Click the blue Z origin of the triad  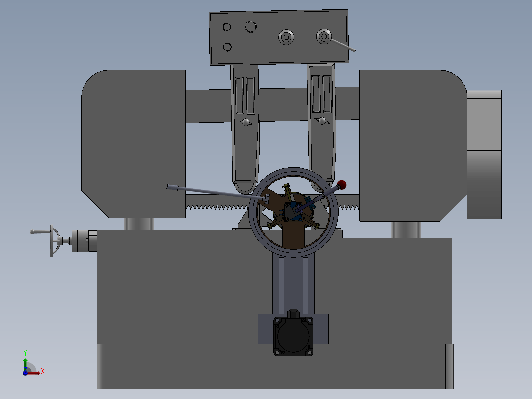click(25, 373)
